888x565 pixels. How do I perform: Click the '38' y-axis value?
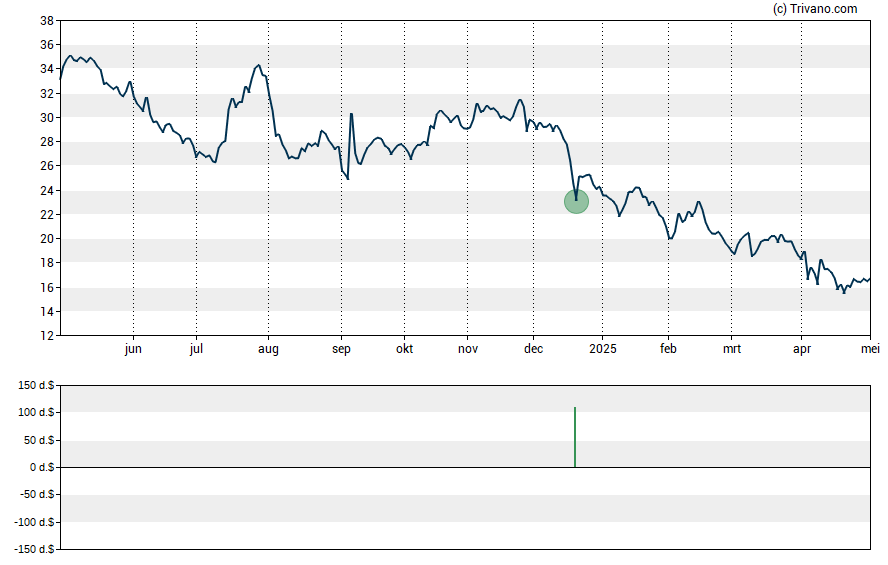pyautogui.click(x=47, y=21)
